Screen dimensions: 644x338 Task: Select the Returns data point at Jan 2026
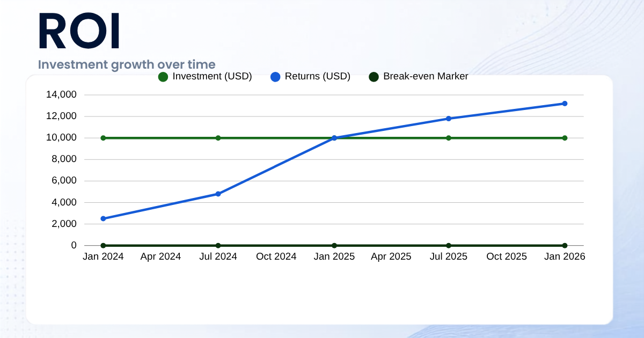(565, 104)
